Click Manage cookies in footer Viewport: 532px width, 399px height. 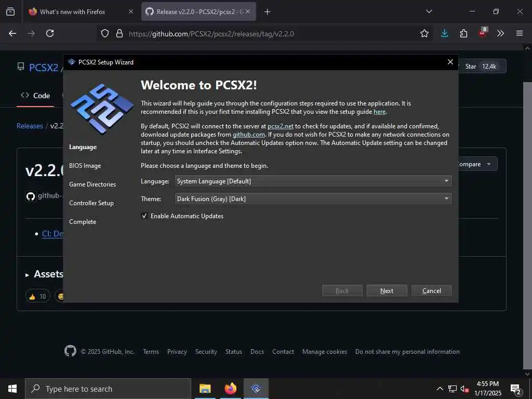[325, 352]
